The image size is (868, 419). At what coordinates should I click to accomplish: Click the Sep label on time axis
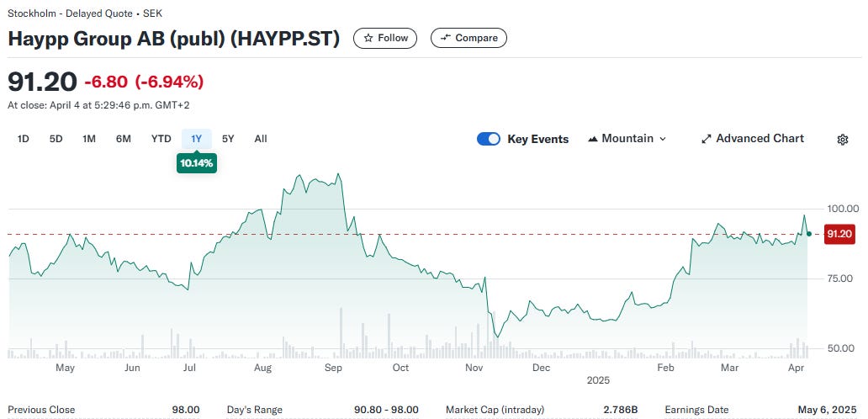click(x=333, y=368)
